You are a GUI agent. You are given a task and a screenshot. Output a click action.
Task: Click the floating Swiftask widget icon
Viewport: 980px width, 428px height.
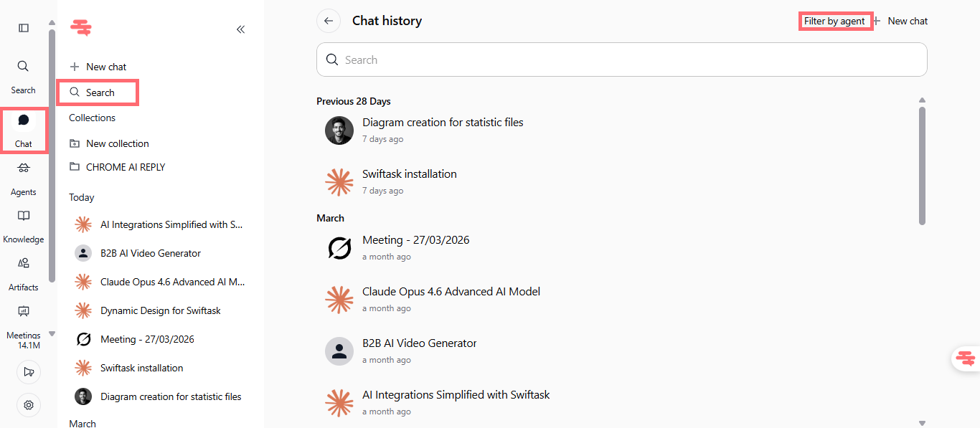(966, 358)
